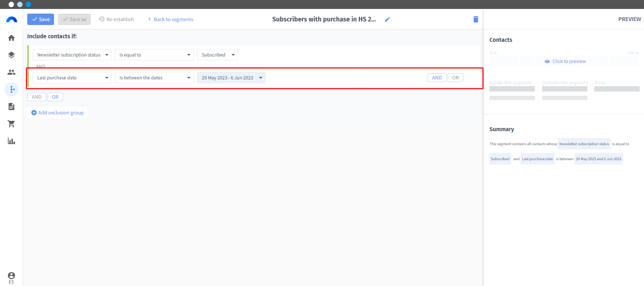Open the layers icon in sidebar
Viewport: 644px width, 286px height.
[x=11, y=55]
